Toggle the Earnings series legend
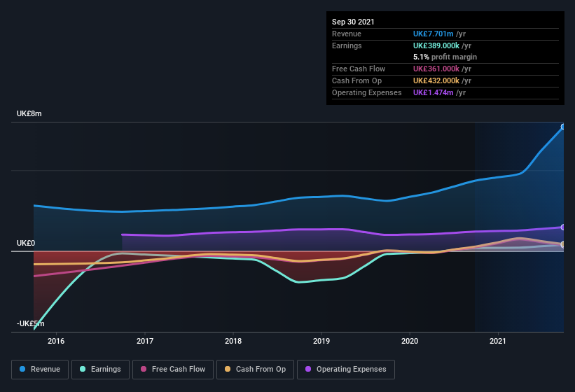 [x=100, y=370]
